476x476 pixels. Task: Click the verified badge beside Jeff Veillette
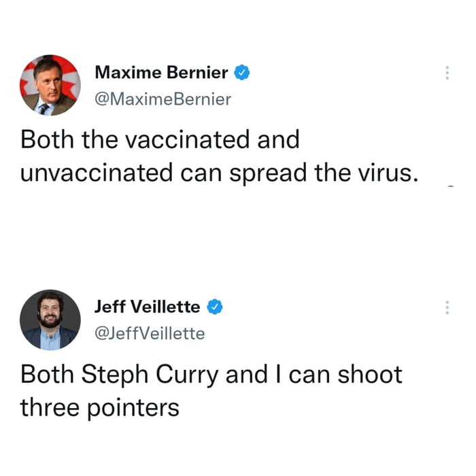(x=214, y=307)
